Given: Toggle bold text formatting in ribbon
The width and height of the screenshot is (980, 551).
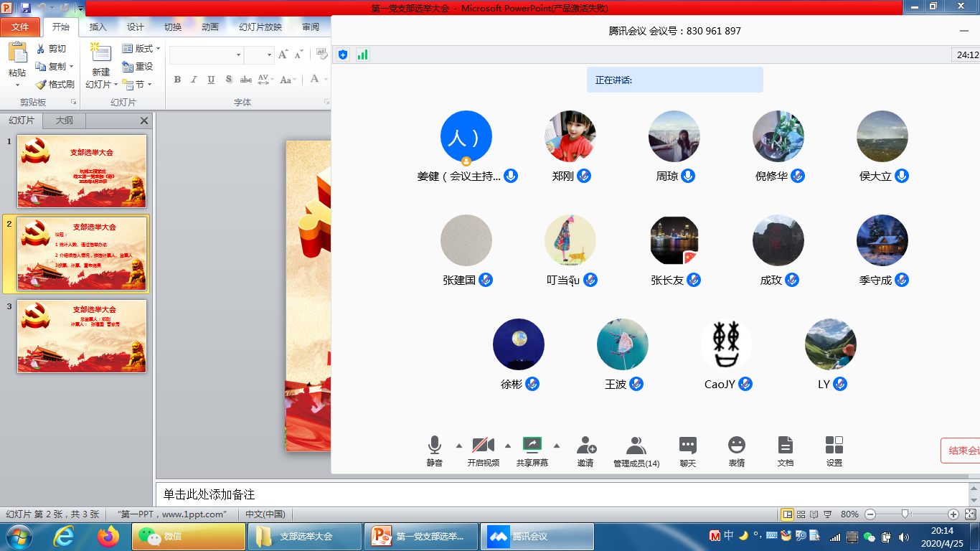Looking at the screenshot, I should (177, 80).
